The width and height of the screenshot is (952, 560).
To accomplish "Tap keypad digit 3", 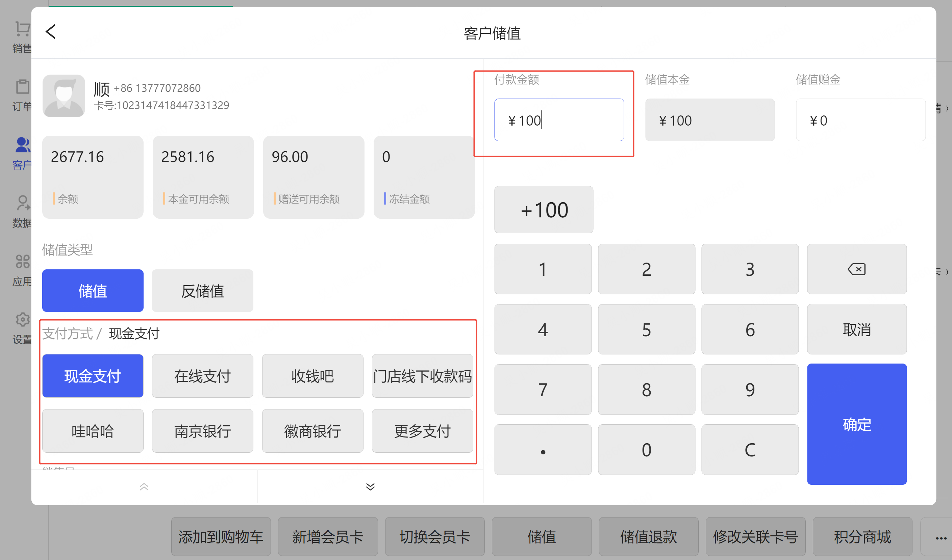I will coord(750,269).
